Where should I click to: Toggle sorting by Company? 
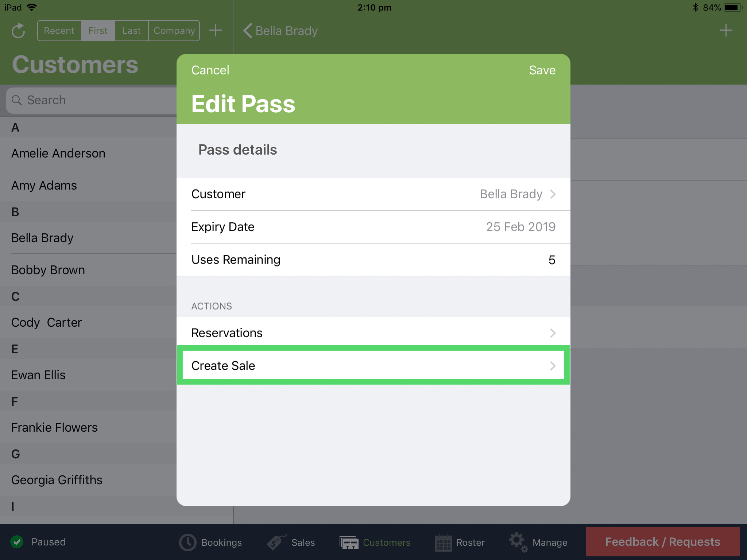174,31
